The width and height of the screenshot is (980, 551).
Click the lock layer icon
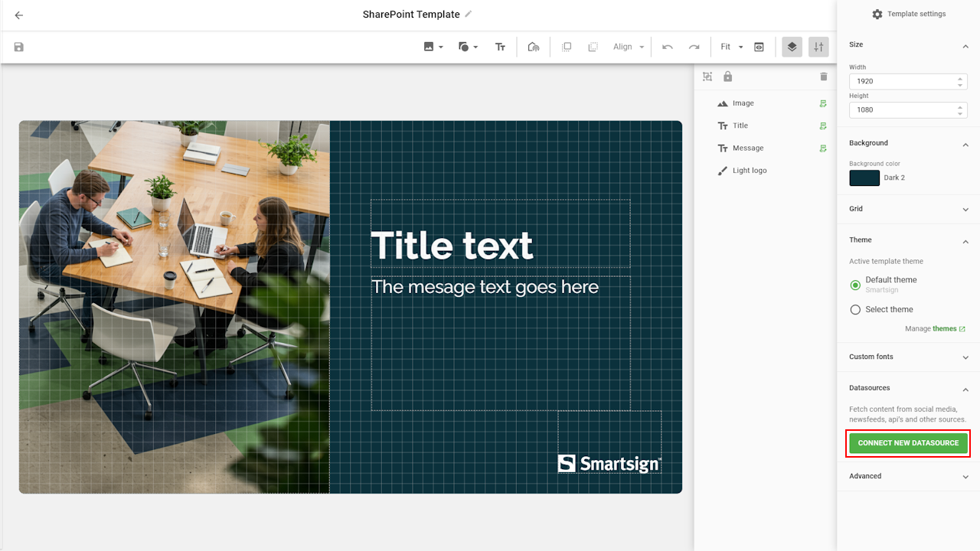pyautogui.click(x=727, y=77)
